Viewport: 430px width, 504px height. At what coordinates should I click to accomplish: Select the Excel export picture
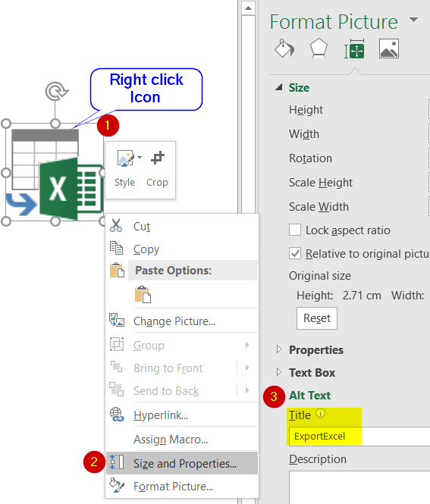click(55, 173)
